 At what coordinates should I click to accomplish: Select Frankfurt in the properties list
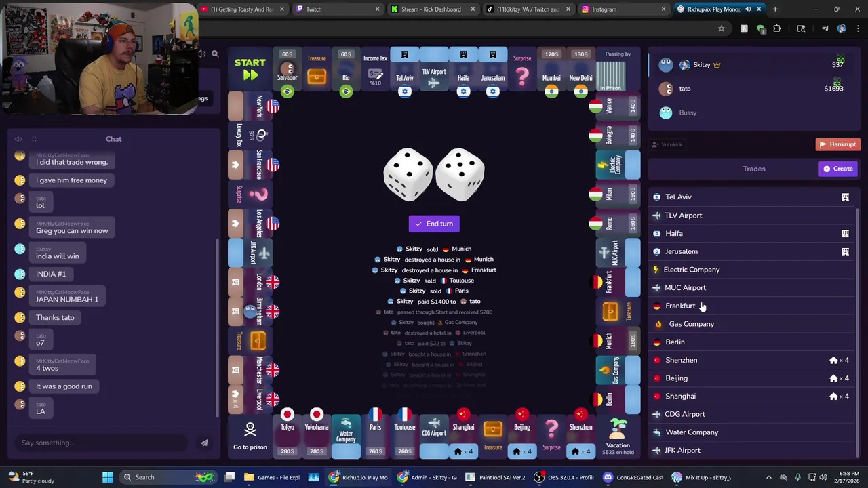point(751,306)
